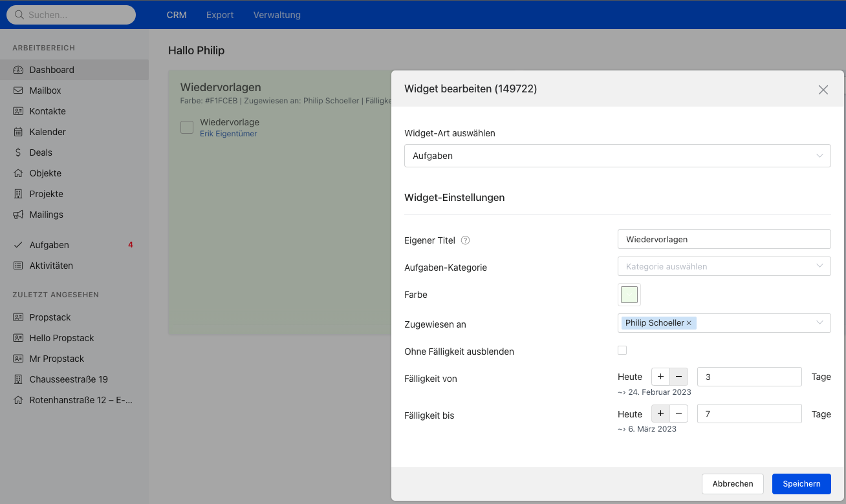Click the Projekte building icon

coord(18,194)
